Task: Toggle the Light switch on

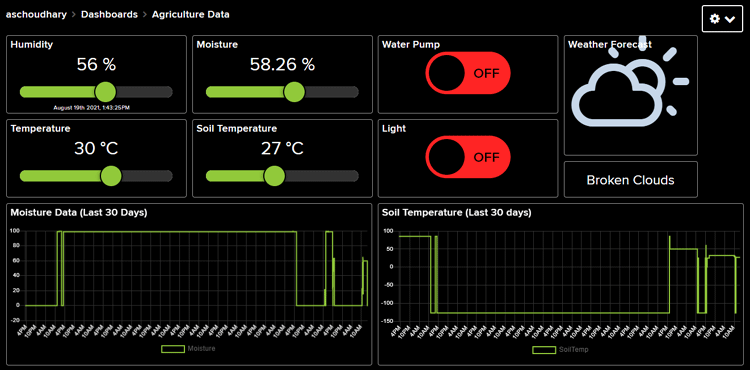Action: tap(468, 157)
